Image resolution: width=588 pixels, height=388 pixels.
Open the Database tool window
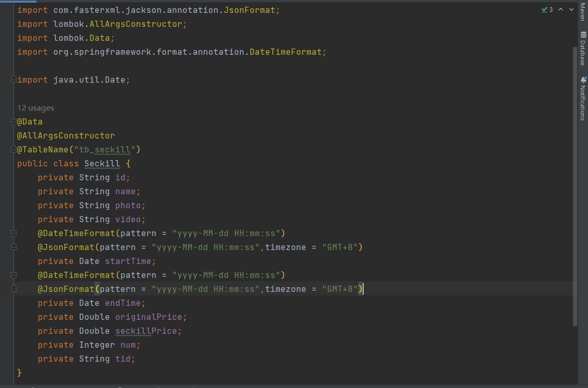coord(583,49)
